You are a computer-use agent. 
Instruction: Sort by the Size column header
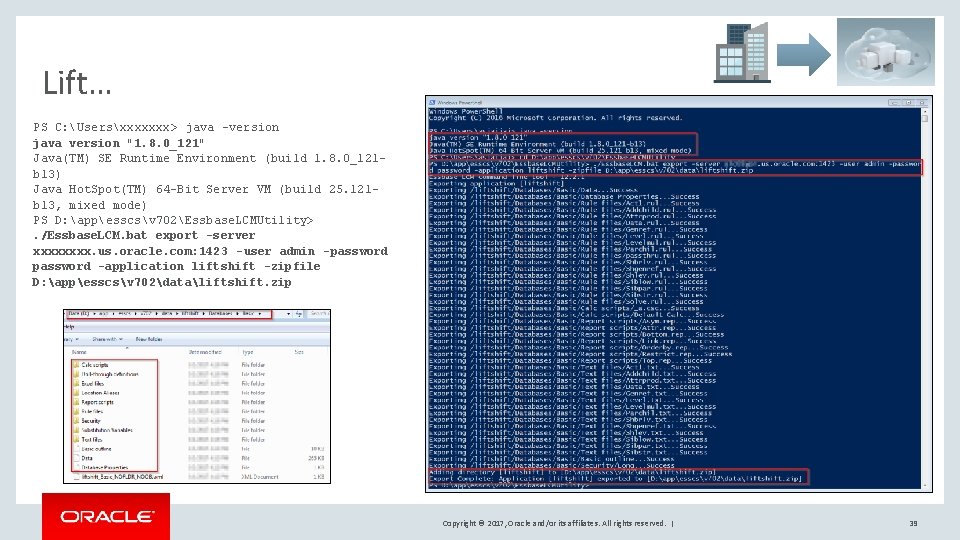299,353
